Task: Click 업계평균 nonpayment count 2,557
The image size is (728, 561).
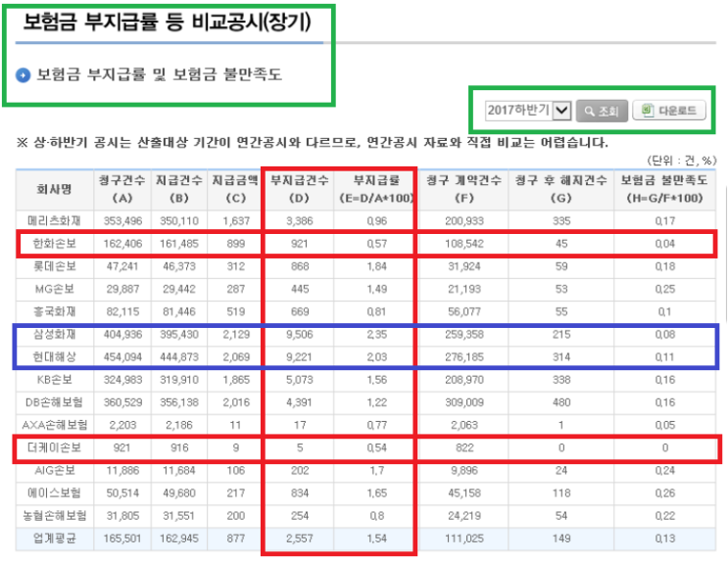Action: pos(300,538)
